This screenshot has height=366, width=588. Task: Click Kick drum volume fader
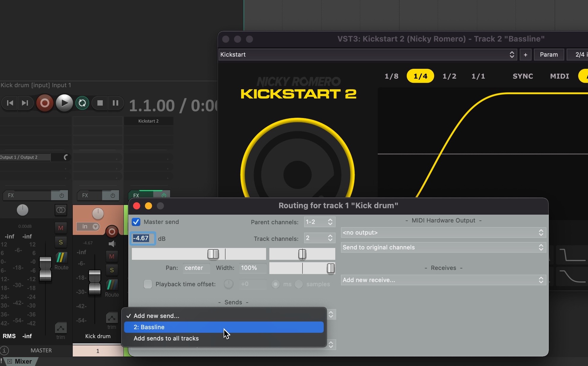[95, 282]
